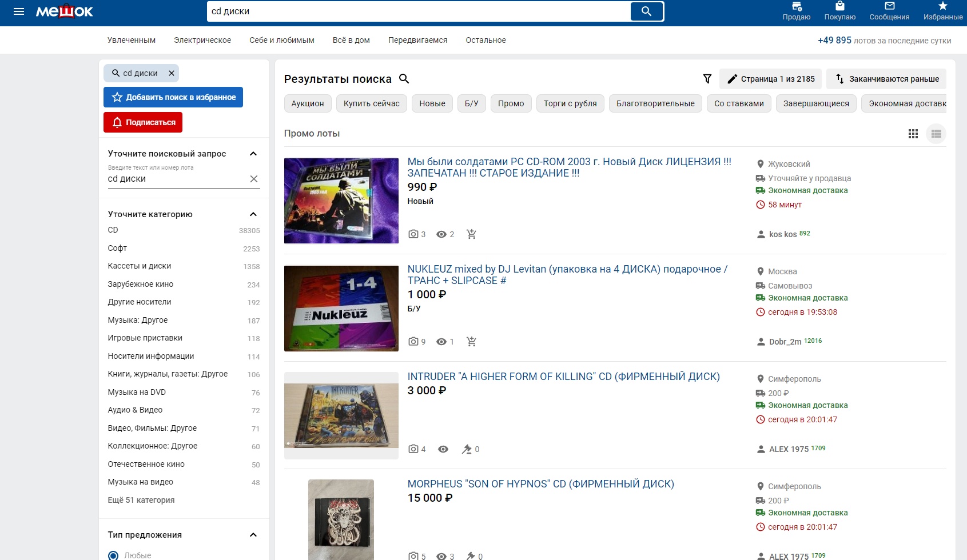Viewport: 967px width, 560px height.
Task: Switch to list view layout
Action: tap(936, 134)
